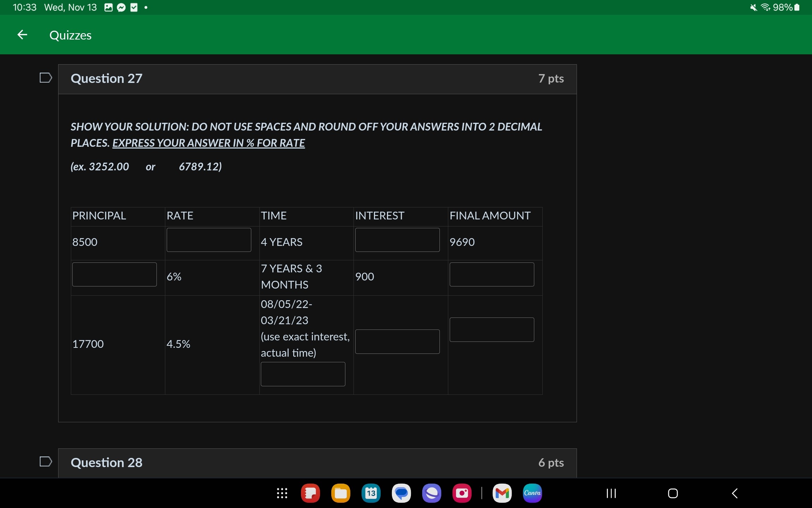Open the blue Messages chat app
The image size is (812, 508).
click(x=401, y=493)
